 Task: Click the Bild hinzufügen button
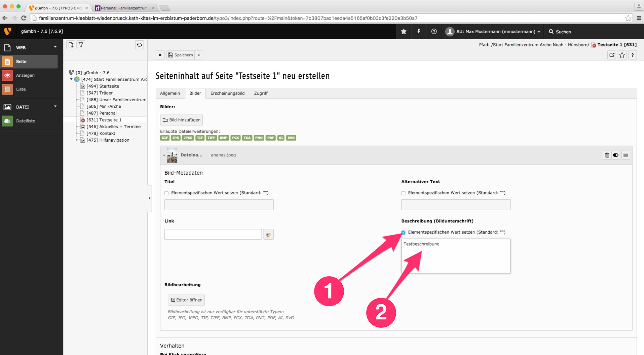(182, 120)
